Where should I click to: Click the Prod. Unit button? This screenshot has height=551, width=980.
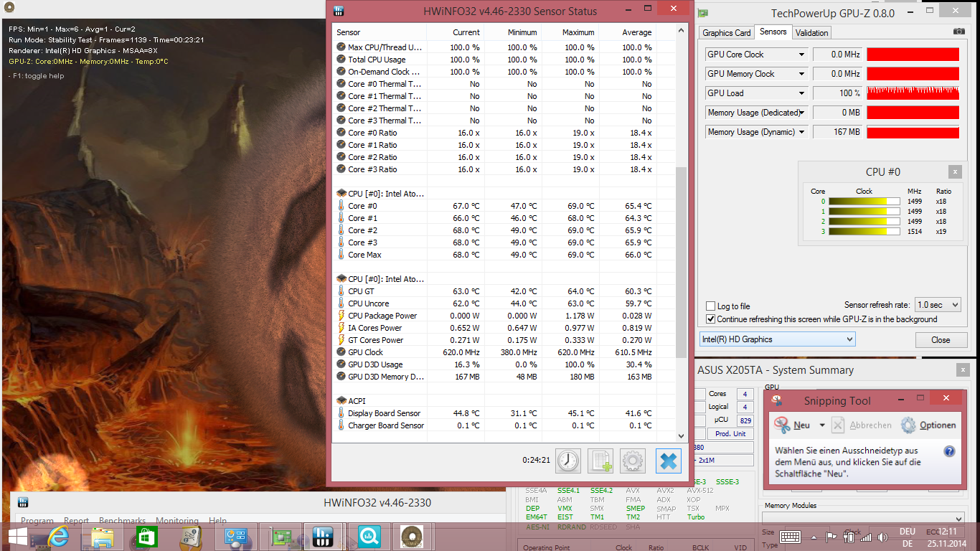click(x=730, y=434)
